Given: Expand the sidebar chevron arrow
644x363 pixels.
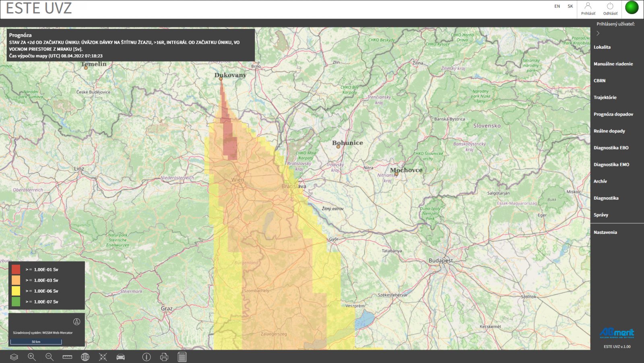Looking at the screenshot, I should coord(598,33).
